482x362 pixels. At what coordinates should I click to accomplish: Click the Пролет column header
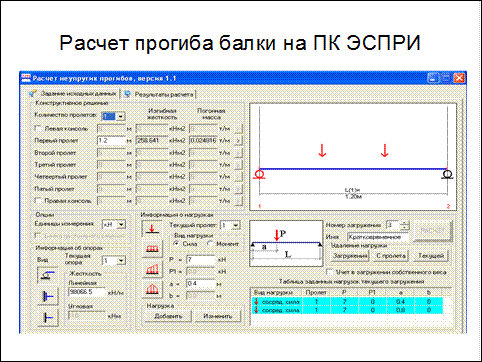pyautogui.click(x=316, y=292)
